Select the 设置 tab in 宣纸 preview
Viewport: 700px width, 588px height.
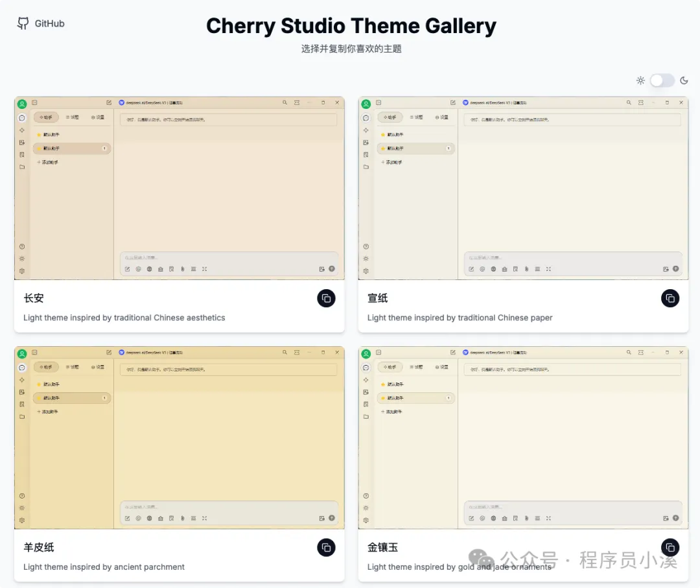(442, 117)
